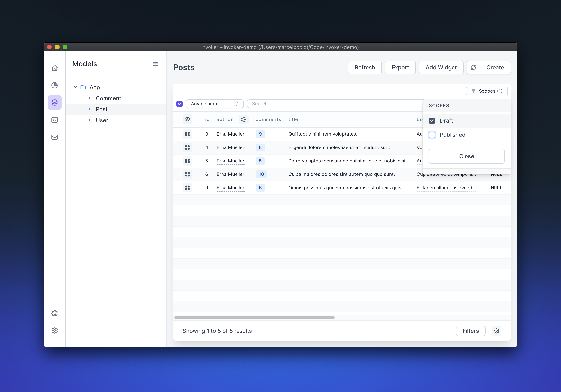The width and height of the screenshot is (561, 392).
Task: Select the Post model
Action: coord(101,109)
